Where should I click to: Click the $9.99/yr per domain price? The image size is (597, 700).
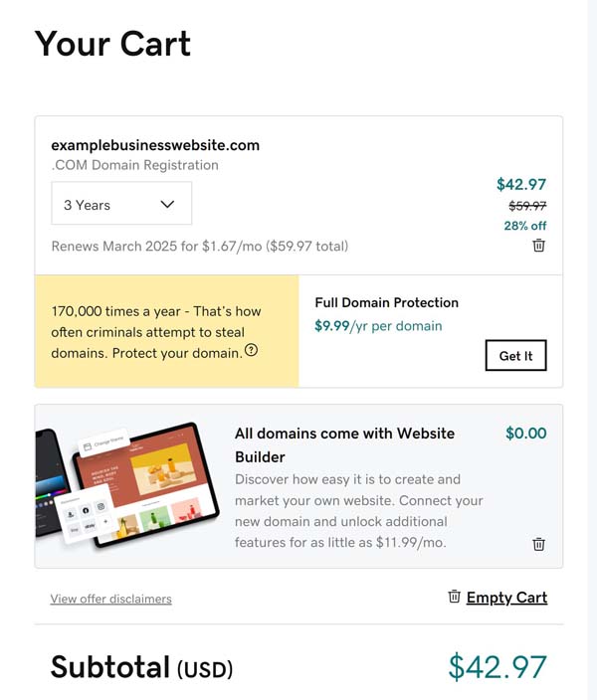click(378, 326)
